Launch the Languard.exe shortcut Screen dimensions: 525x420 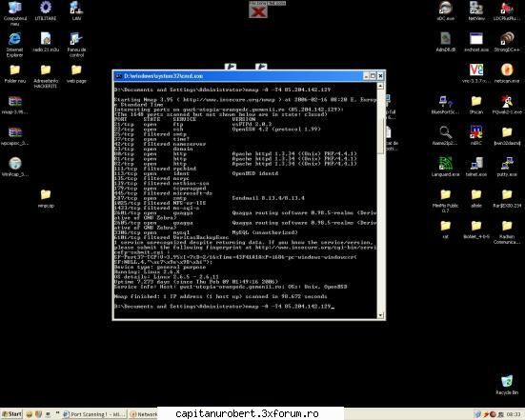point(445,167)
